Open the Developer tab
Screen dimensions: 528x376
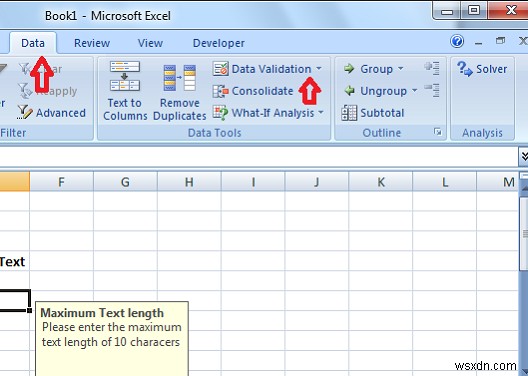[219, 43]
